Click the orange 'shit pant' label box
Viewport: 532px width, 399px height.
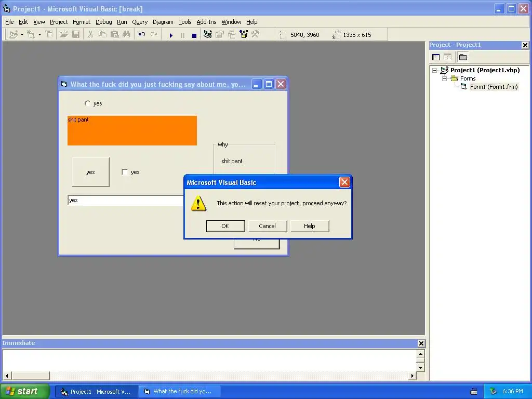click(x=132, y=130)
